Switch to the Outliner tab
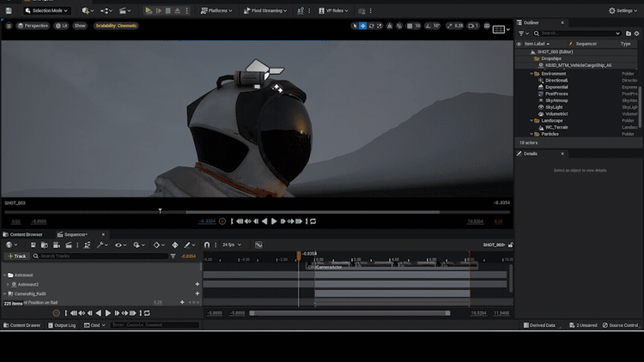This screenshot has height=362, width=644. (x=531, y=22)
